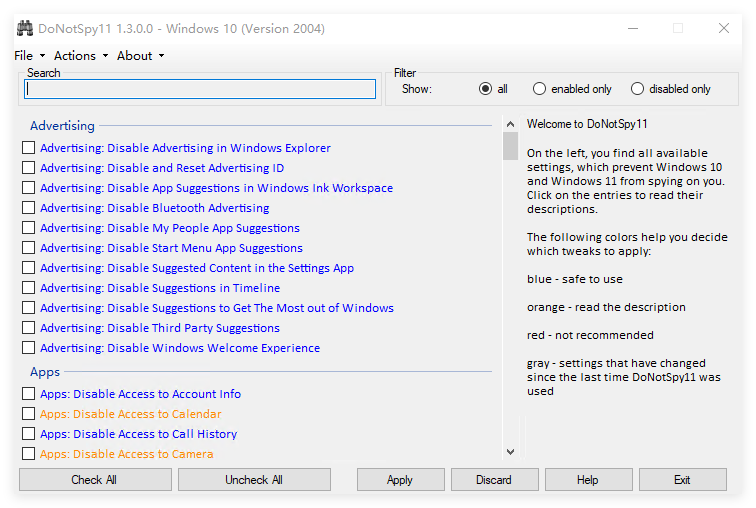
Task: Click the DoNotSpy11 binoculars app icon
Action: pos(25,28)
